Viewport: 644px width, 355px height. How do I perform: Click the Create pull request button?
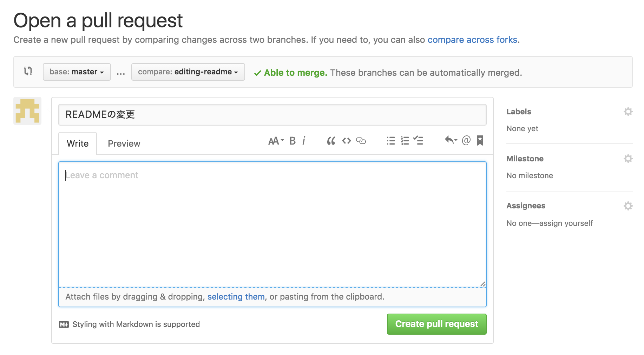pos(437,324)
